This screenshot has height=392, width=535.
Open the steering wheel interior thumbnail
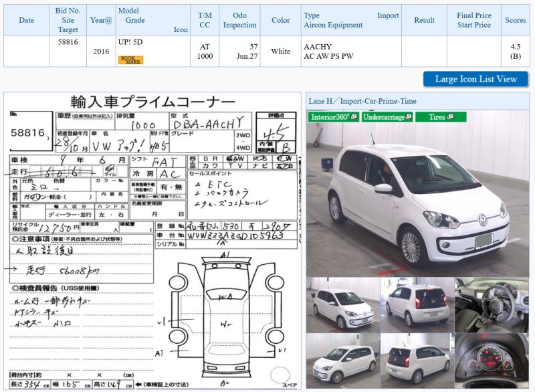coord(492,304)
